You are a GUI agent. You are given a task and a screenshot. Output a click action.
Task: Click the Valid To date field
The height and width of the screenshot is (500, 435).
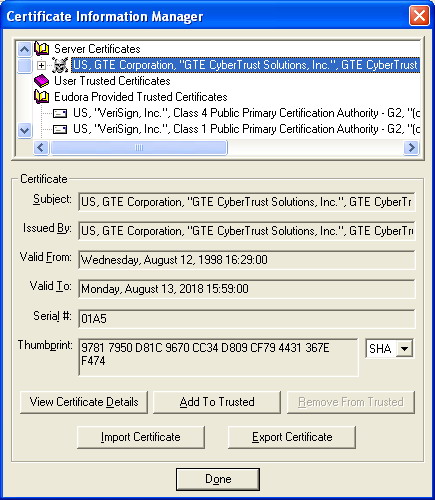point(247,289)
